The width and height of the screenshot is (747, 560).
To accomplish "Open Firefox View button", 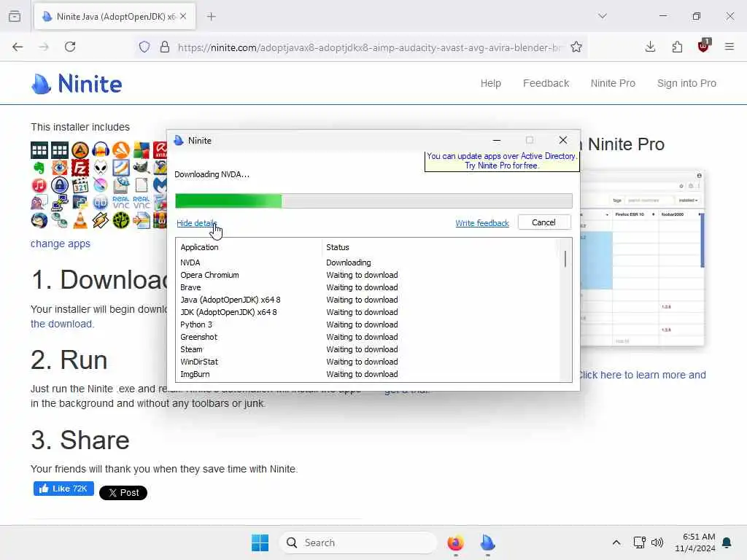I will [15, 16].
